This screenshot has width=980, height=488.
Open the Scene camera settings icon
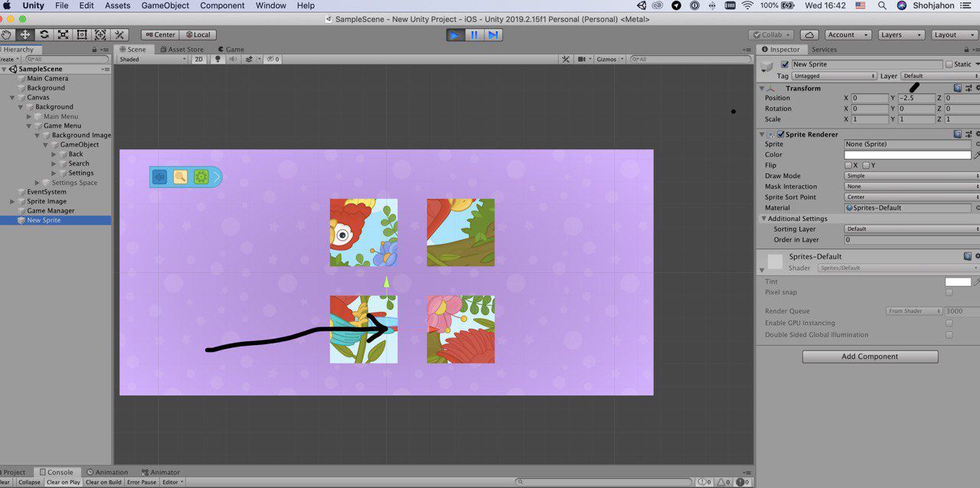(x=583, y=59)
